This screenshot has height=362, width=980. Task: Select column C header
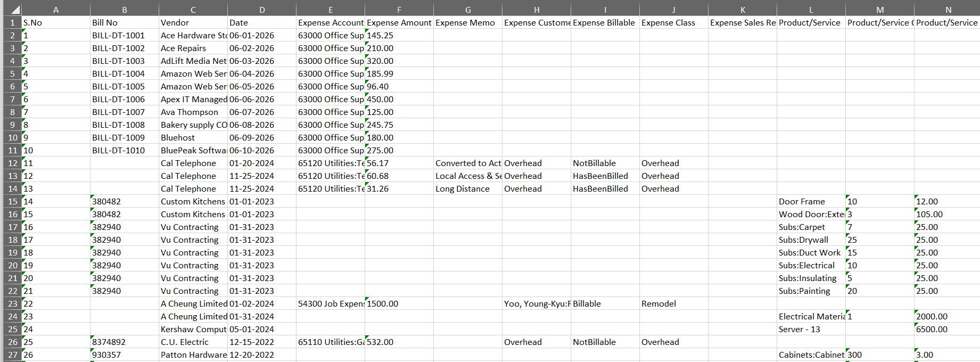point(193,10)
